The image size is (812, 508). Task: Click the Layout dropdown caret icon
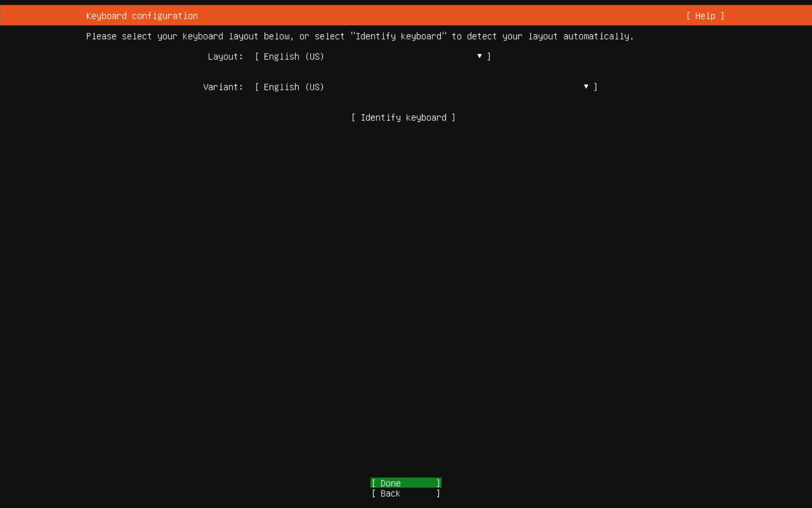[x=479, y=56]
